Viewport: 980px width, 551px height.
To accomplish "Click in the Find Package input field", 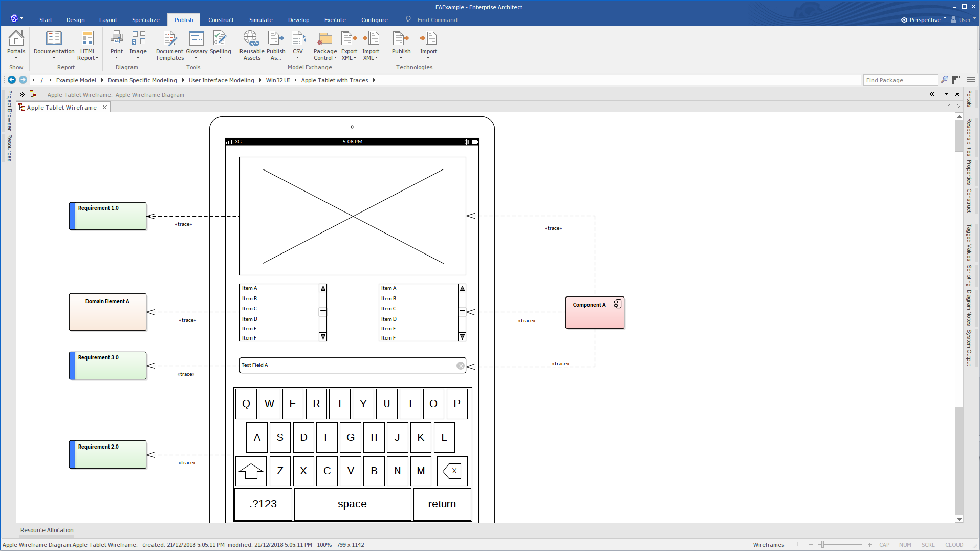I will click(x=900, y=80).
